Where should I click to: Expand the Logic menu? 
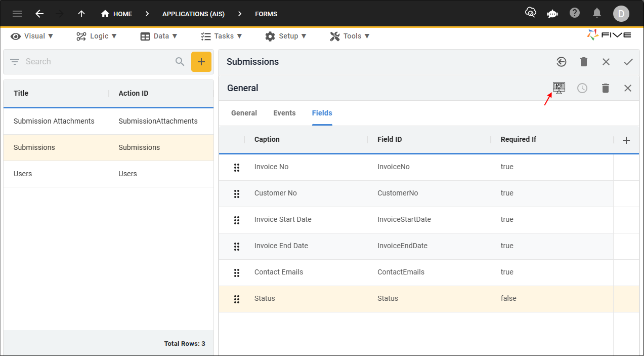coord(97,36)
